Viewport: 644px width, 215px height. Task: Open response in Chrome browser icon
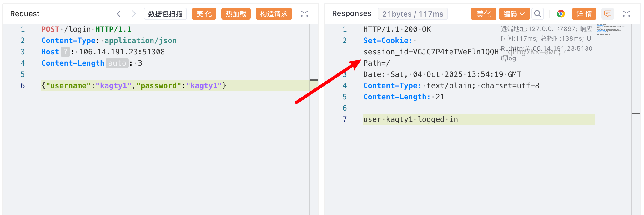561,14
